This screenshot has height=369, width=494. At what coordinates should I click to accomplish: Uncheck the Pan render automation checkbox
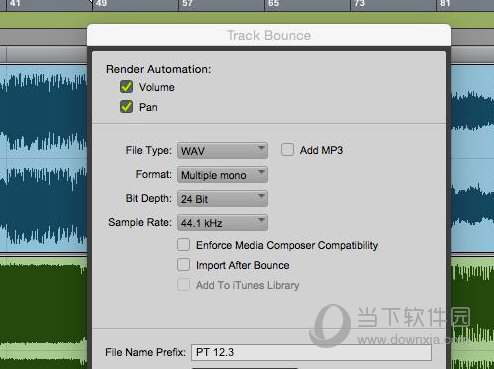point(126,107)
